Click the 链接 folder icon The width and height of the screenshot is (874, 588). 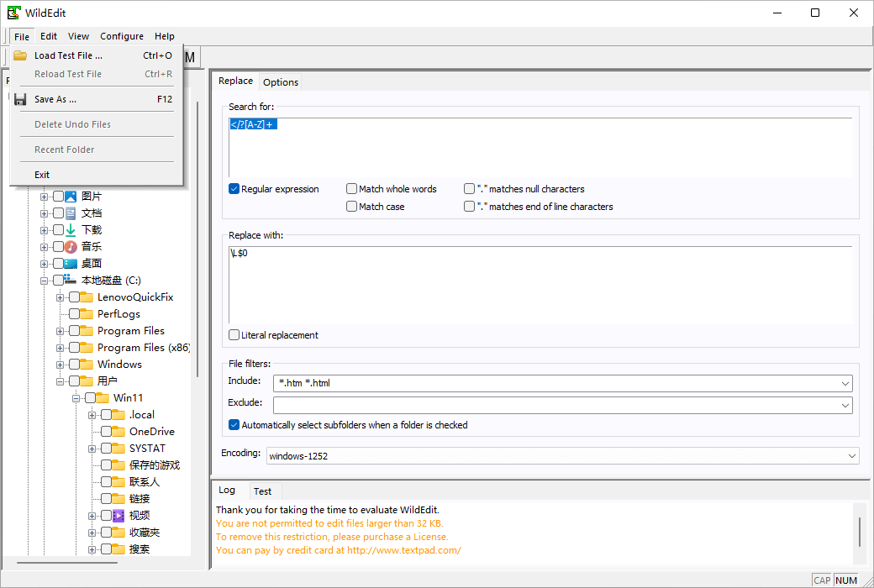118,498
